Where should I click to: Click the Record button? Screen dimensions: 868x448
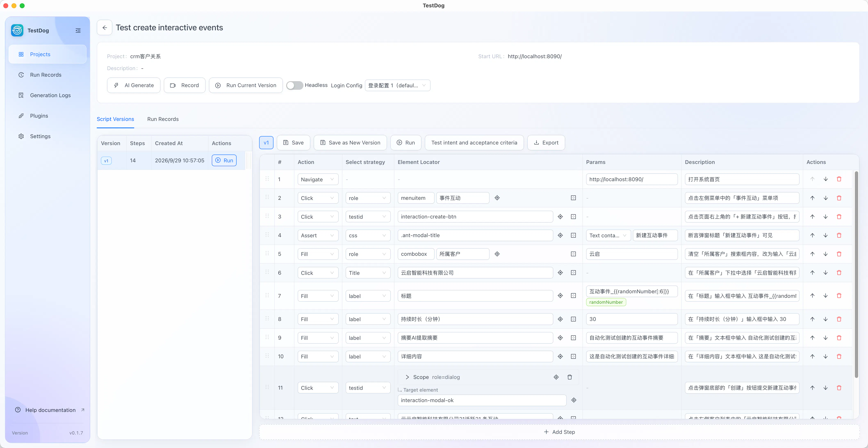tap(184, 85)
